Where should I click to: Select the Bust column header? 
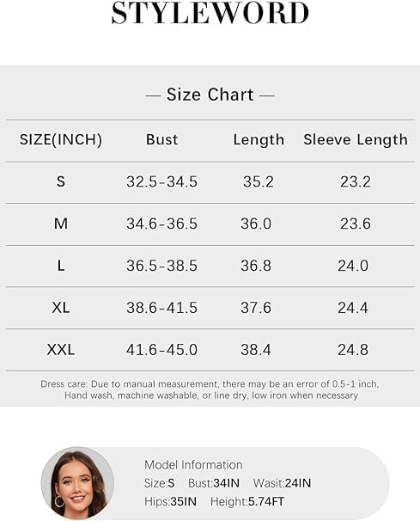(x=162, y=139)
